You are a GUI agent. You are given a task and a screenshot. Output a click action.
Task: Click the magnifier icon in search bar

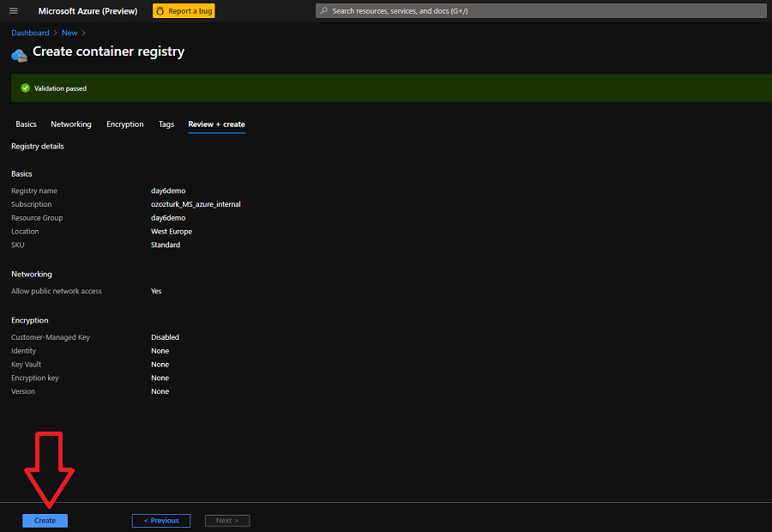[323, 11]
